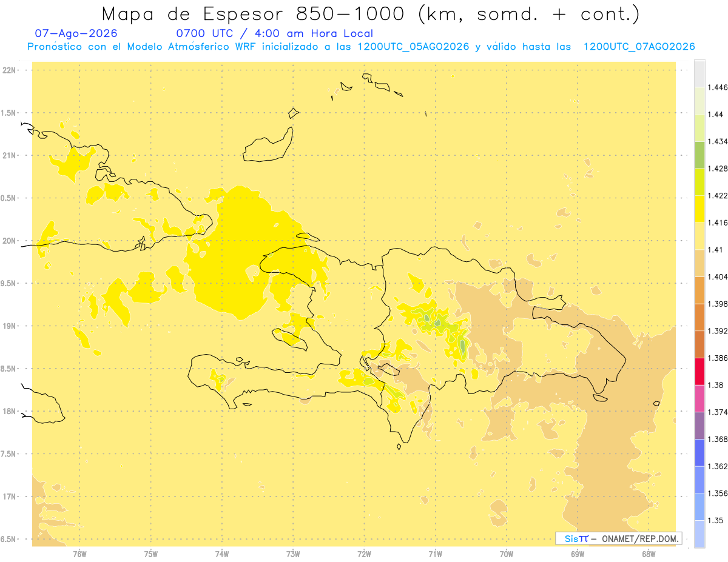The width and height of the screenshot is (728, 562).
Task: Pick the light blue swatch between 1.35 and 1.356
Action: tap(699, 507)
